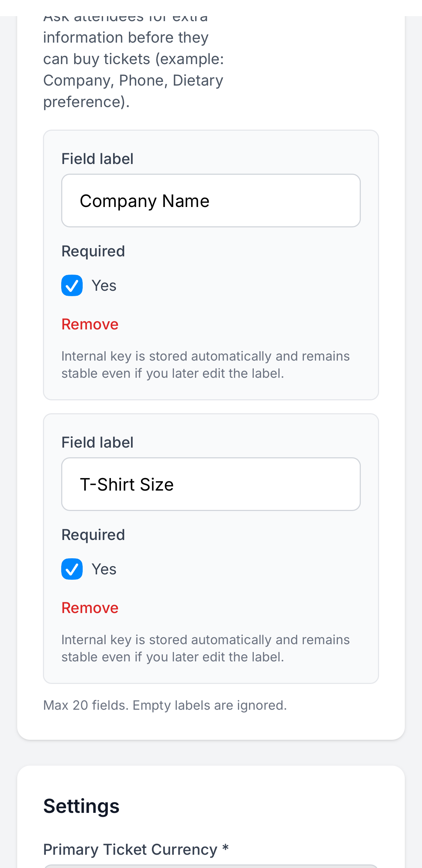
Task: Remove the Company Name custom field
Action: tap(90, 324)
